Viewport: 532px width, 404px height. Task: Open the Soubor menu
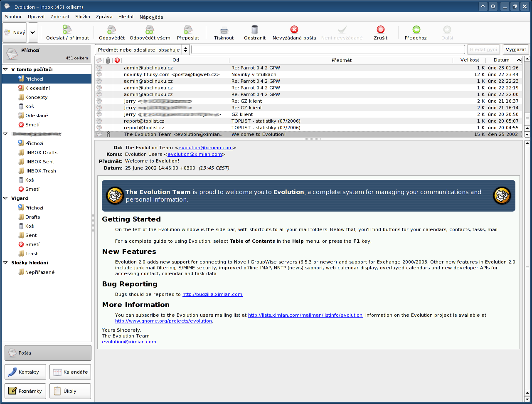[x=13, y=17]
